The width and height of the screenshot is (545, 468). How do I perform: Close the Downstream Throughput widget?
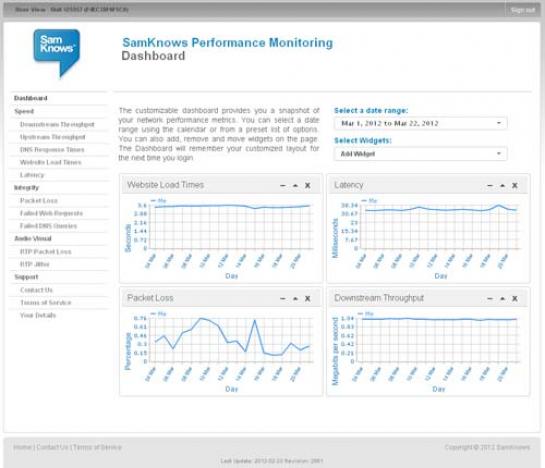coord(515,299)
